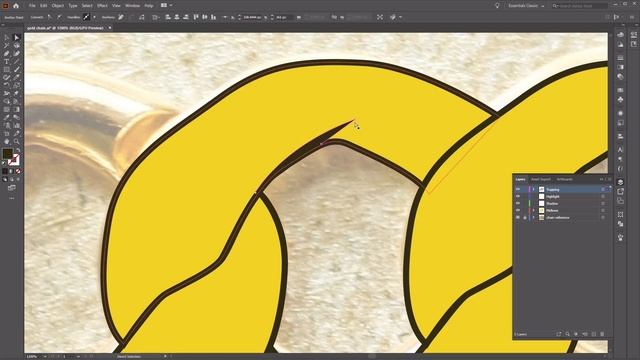This screenshot has width=640, height=360.
Task: Select the Rectangle tool
Action: point(7,69)
